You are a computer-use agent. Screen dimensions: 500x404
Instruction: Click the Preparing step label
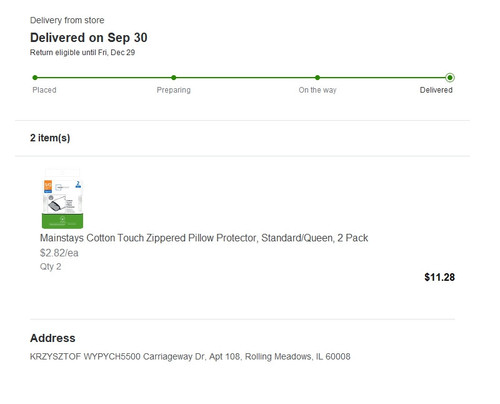pos(174,90)
